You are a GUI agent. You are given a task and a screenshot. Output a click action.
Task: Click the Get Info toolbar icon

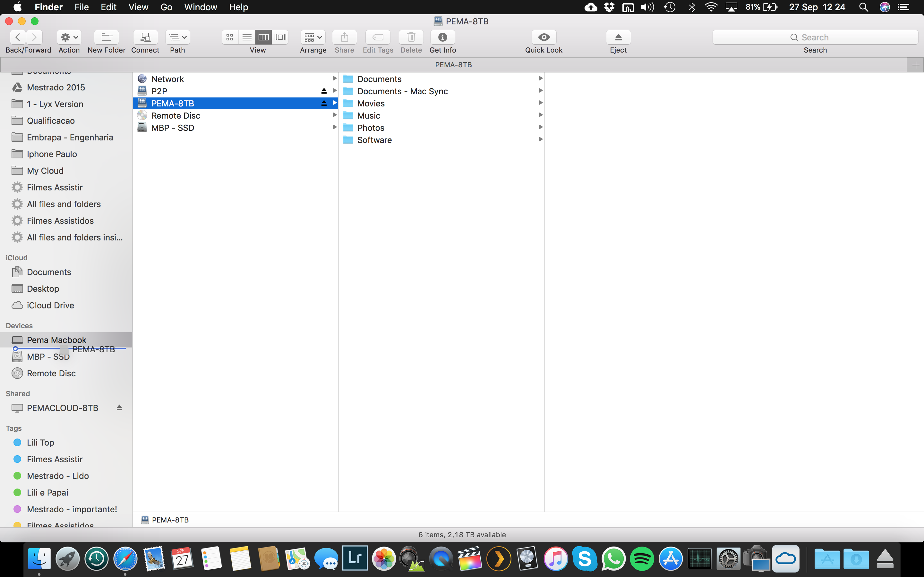[x=442, y=37]
